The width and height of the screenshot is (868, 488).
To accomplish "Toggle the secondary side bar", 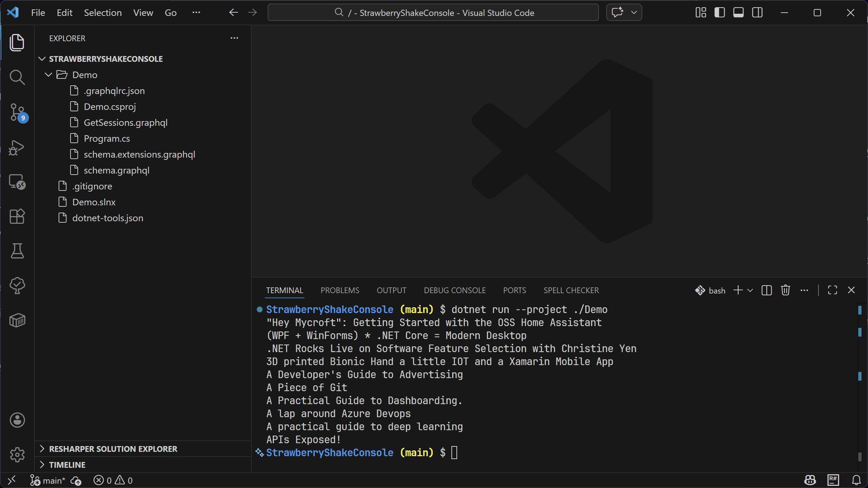I will pyautogui.click(x=757, y=13).
